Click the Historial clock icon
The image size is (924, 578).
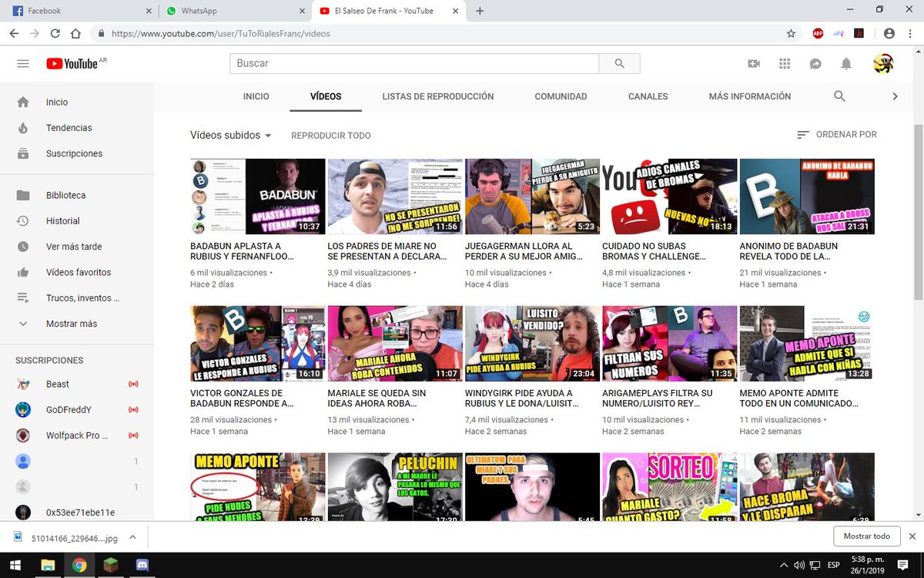pyautogui.click(x=23, y=220)
